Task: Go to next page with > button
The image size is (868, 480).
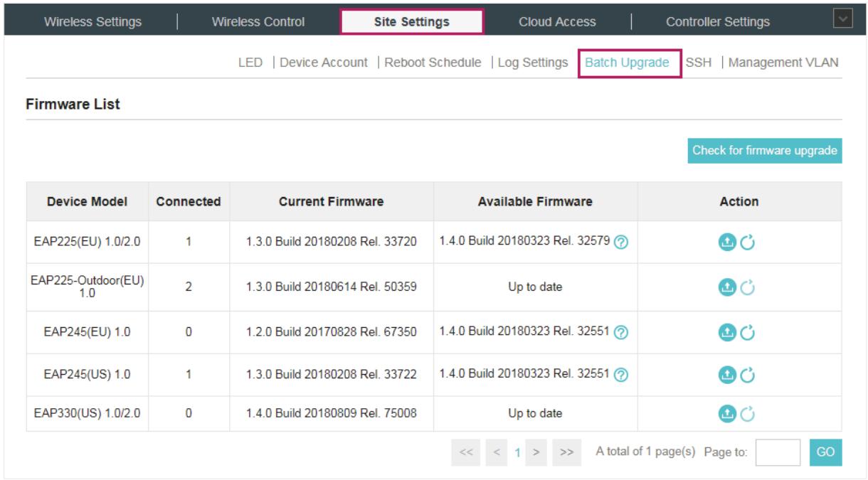Action: coord(536,452)
